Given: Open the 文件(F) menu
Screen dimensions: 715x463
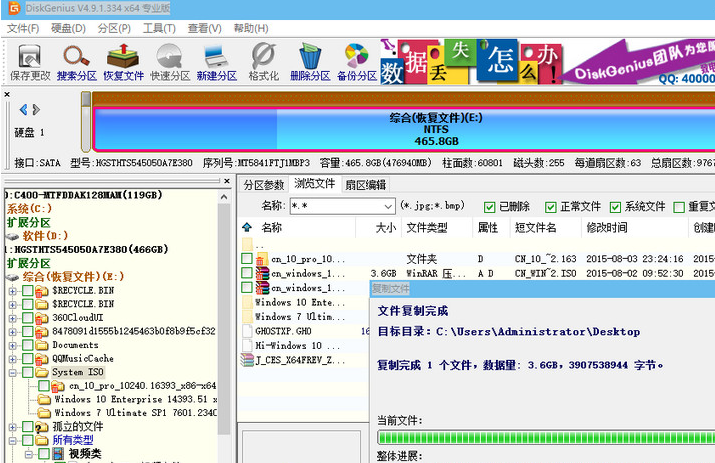Looking at the screenshot, I should pyautogui.click(x=23, y=28).
